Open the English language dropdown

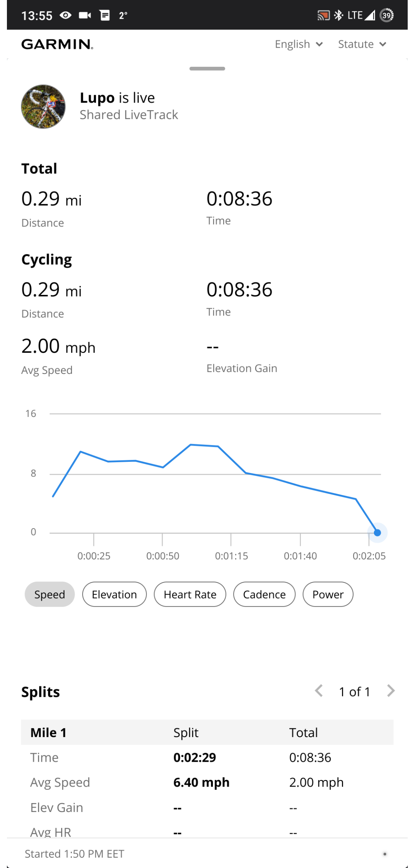click(299, 45)
